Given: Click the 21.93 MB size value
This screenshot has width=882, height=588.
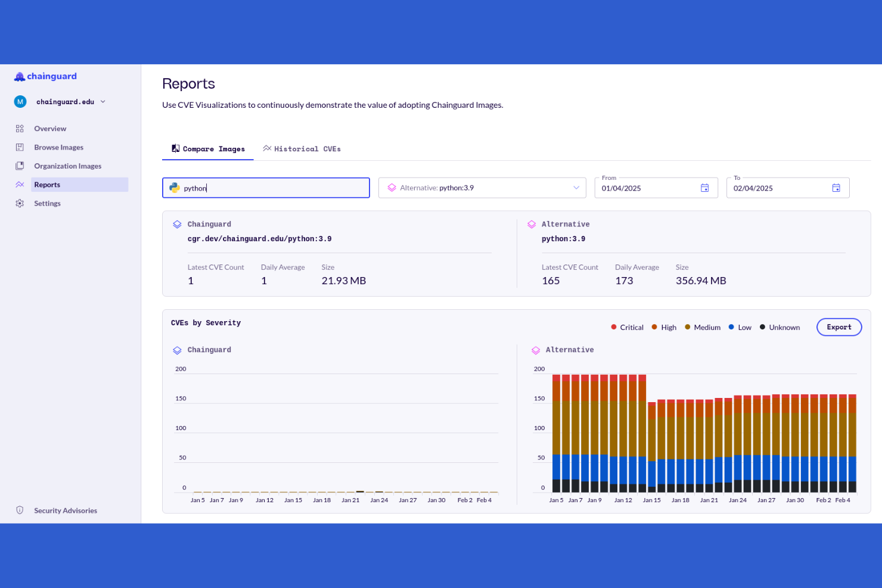Looking at the screenshot, I should pyautogui.click(x=344, y=281).
